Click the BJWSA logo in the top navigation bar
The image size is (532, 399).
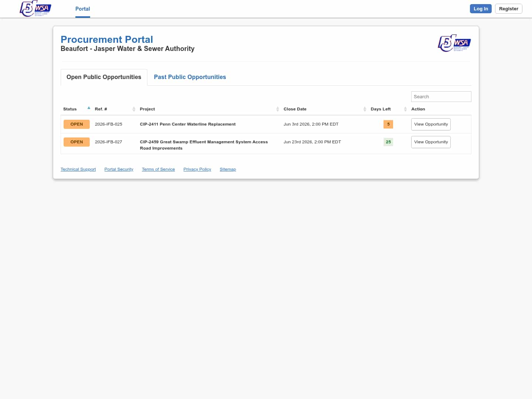coord(35,8)
